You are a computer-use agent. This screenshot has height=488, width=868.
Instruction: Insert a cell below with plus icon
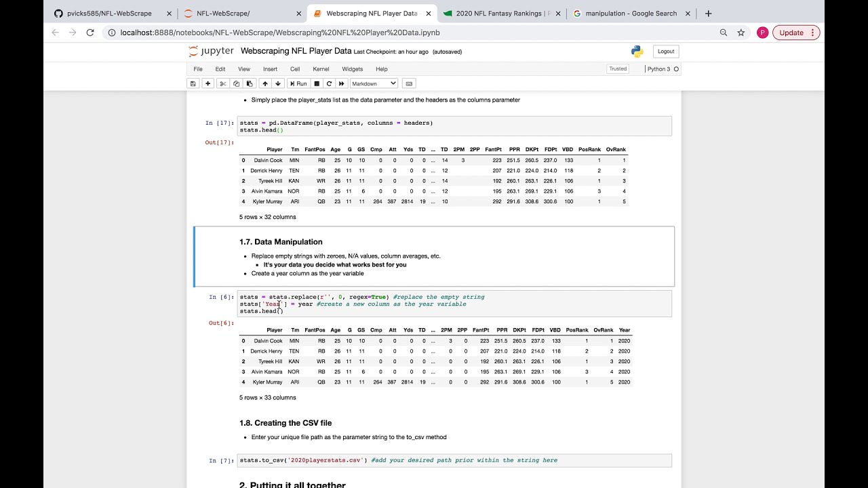click(x=208, y=83)
